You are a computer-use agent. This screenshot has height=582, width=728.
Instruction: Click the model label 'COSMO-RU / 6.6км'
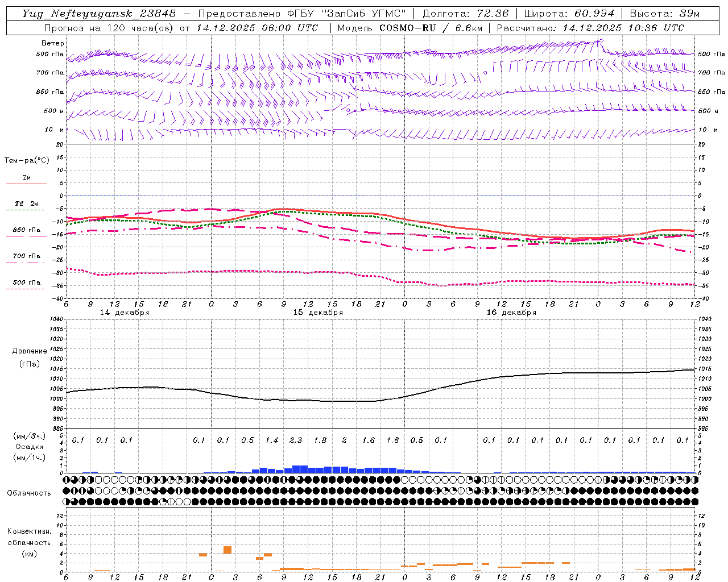tap(431, 28)
